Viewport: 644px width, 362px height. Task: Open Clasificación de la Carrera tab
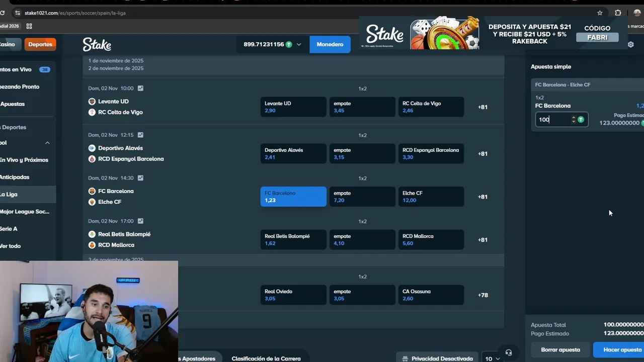(x=266, y=358)
